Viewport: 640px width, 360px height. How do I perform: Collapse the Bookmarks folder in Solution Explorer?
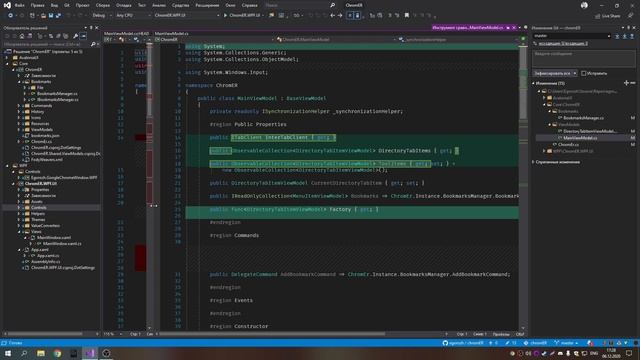click(19, 82)
